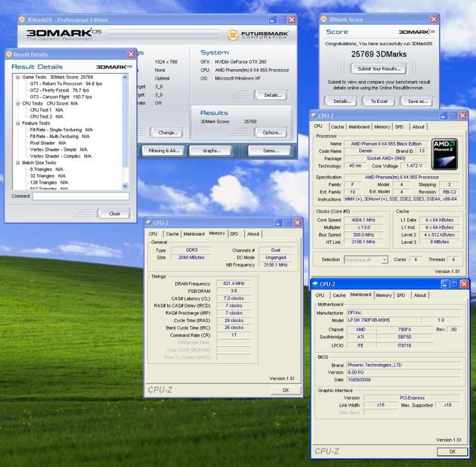Collapse the Batch Size Tests tree node
This screenshot has width=476, height=467.
pos(18,162)
